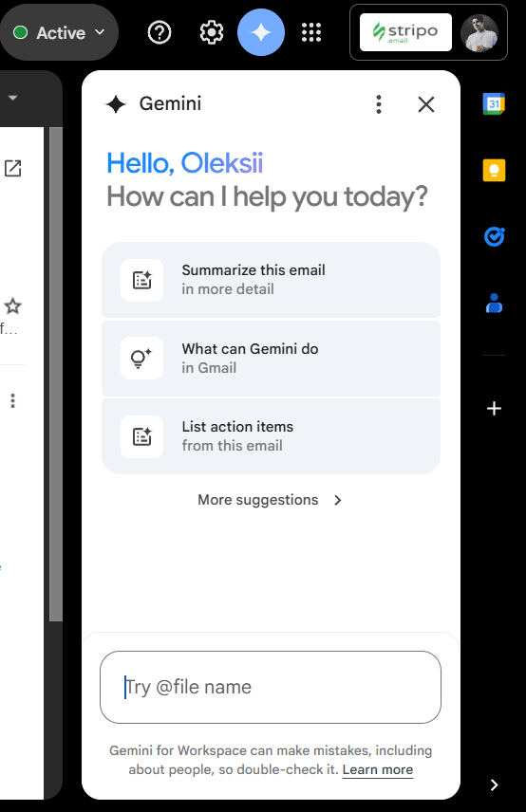
Task: Focus the Try @file name input field
Action: tap(271, 687)
